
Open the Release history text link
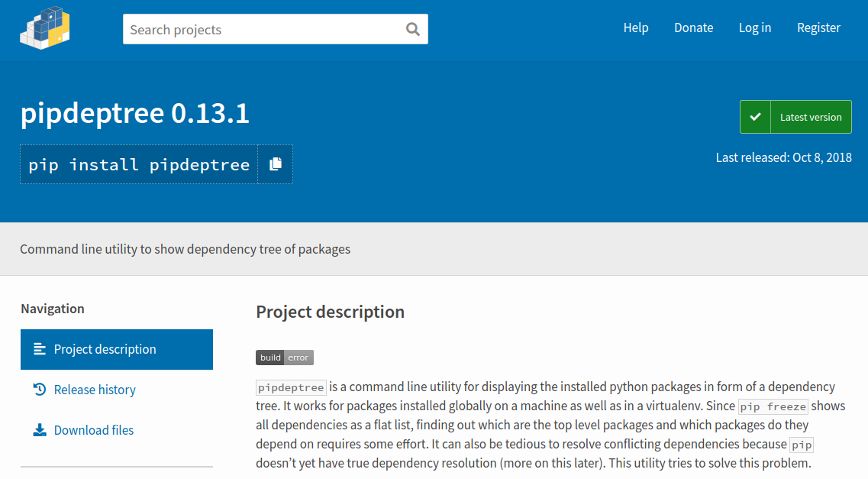click(95, 390)
